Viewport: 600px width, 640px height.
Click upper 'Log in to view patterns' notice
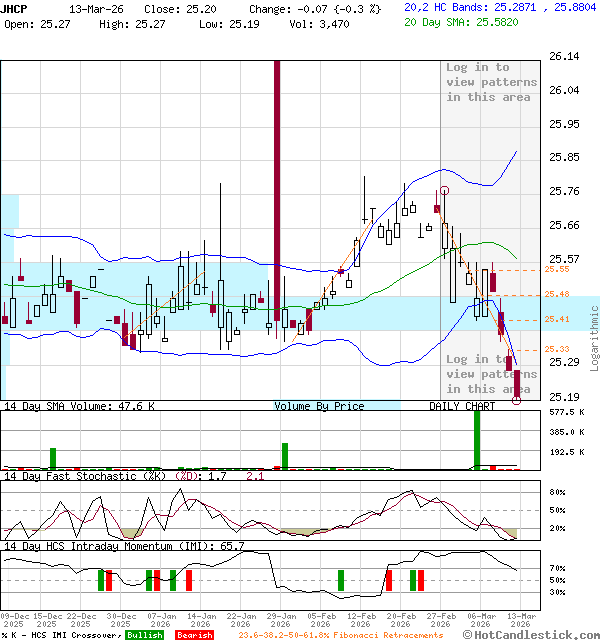[477, 82]
